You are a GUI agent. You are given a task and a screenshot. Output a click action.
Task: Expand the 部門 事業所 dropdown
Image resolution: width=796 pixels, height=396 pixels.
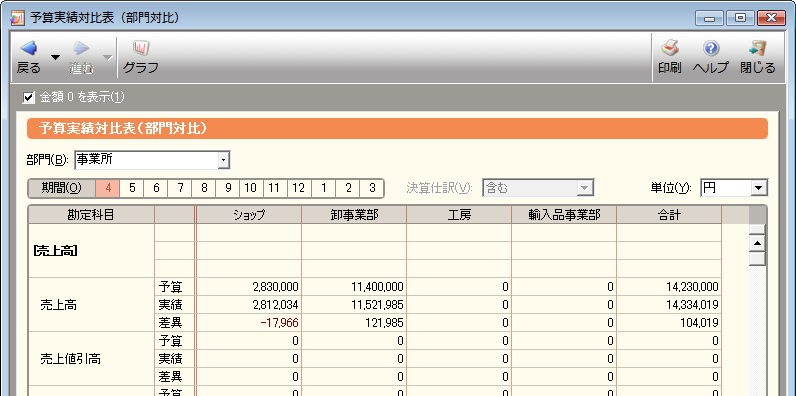223,160
